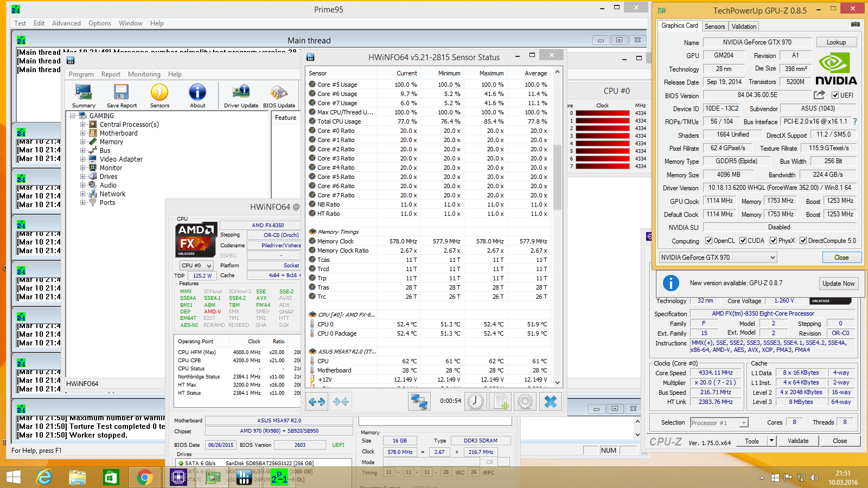Click the blue X close-sensors icon
This screenshot has height=488, width=868.
[550, 401]
